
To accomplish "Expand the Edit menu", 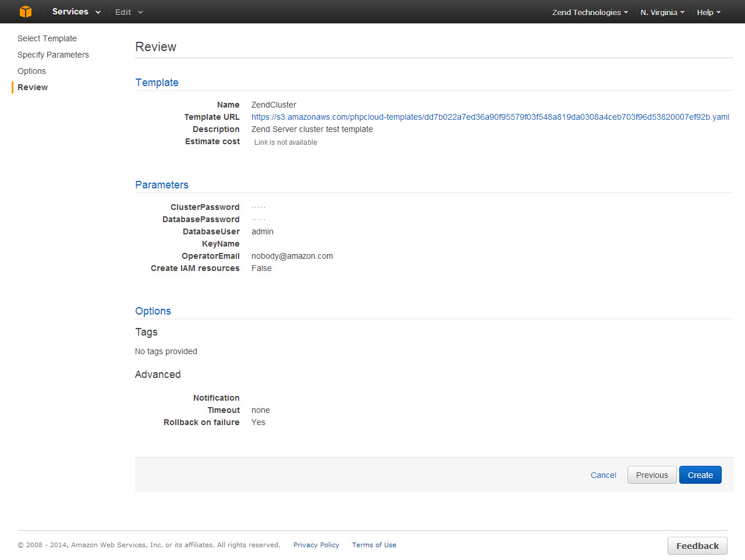I will [128, 12].
